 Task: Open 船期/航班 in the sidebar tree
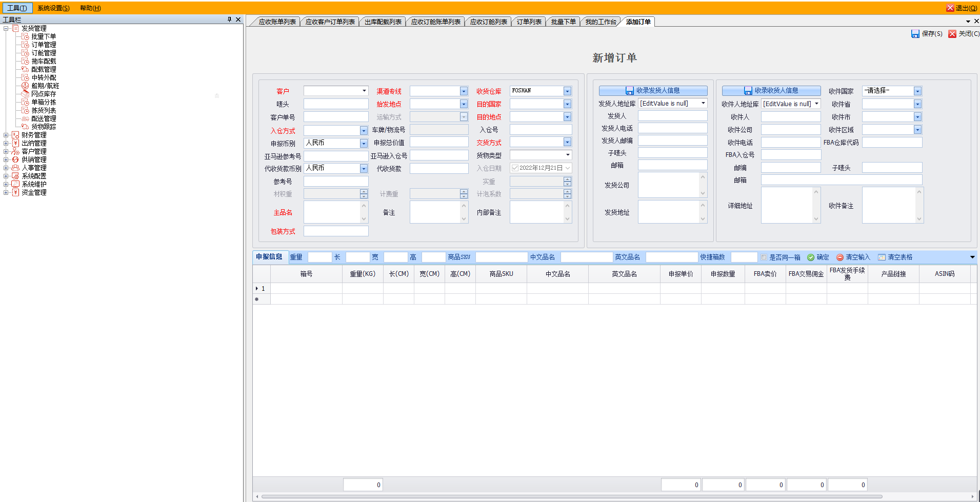click(x=45, y=86)
